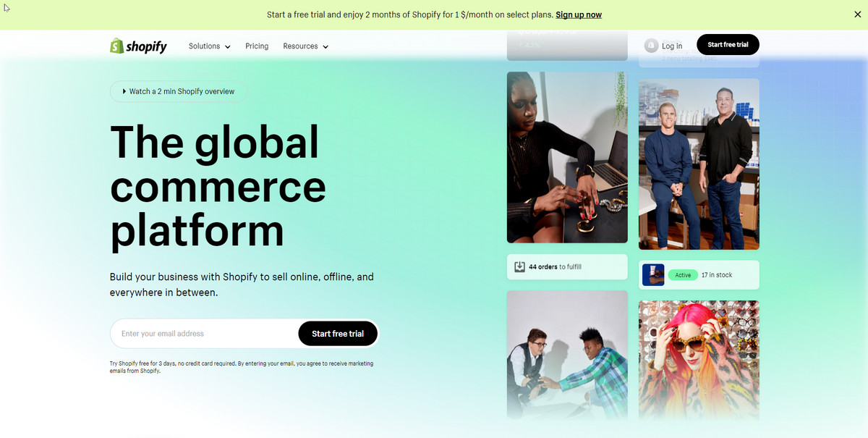
Task: Follow the Sign up now link
Action: tap(579, 14)
